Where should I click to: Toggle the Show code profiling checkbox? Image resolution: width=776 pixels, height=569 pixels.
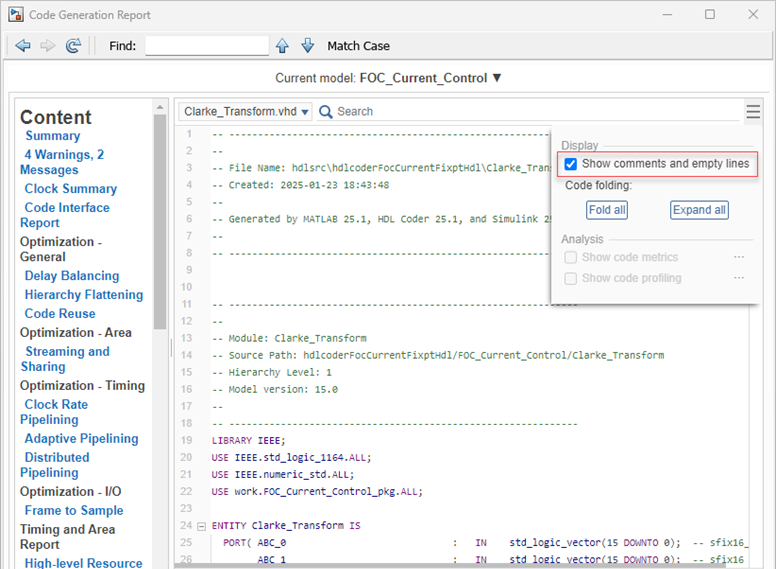point(570,278)
